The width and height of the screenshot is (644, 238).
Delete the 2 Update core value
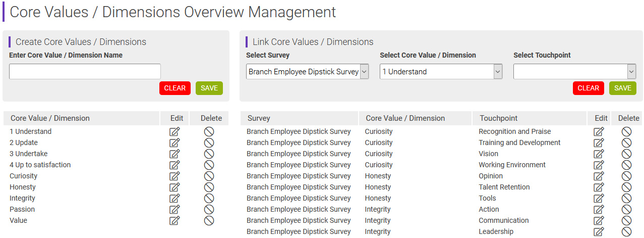point(209,143)
